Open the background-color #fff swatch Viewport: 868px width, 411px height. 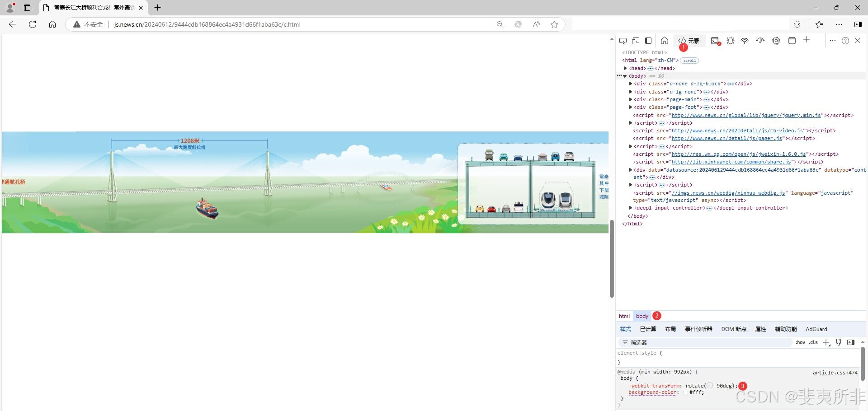pyautogui.click(x=686, y=392)
